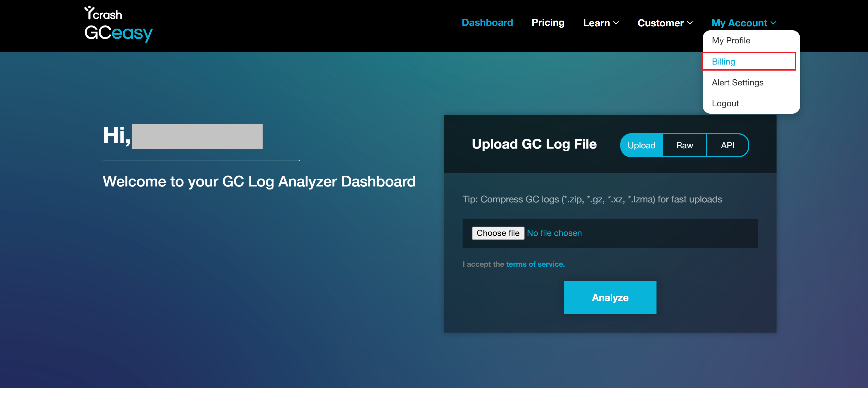This screenshot has width=868, height=393.
Task: Click the Choose file button
Action: (498, 233)
